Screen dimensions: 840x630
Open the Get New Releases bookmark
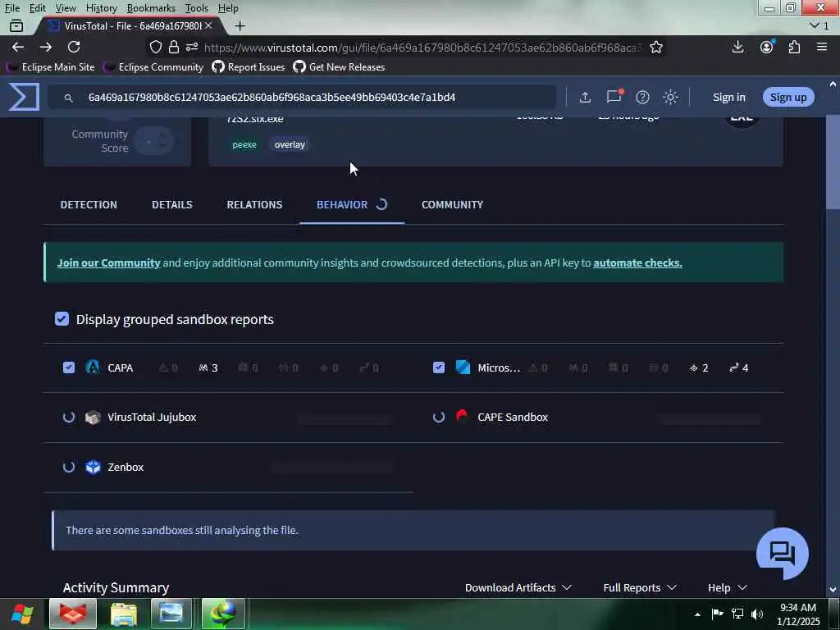[x=339, y=67]
